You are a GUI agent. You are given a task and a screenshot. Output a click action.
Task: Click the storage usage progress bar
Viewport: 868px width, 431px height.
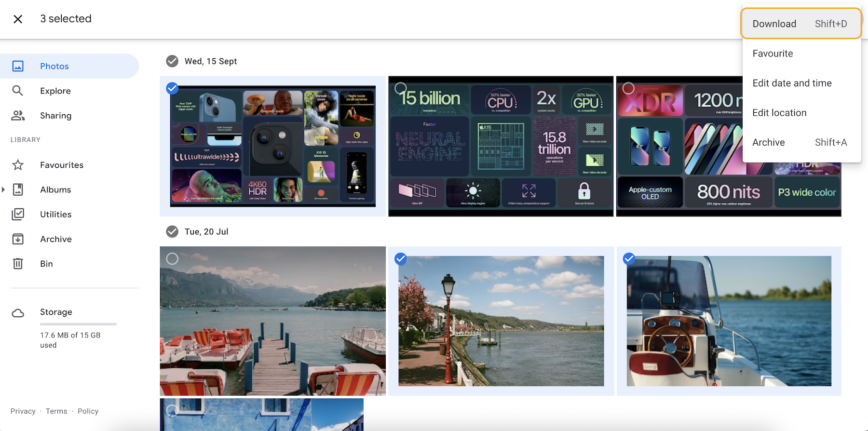click(78, 324)
